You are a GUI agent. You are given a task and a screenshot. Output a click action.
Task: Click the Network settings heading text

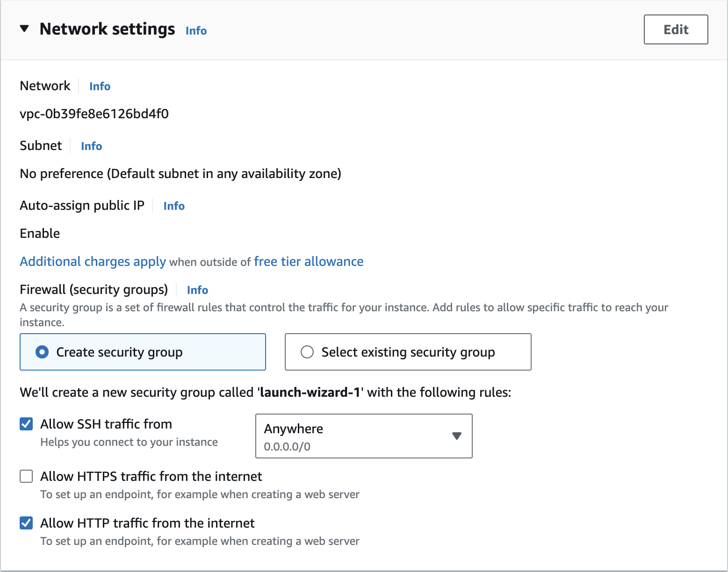tap(108, 29)
